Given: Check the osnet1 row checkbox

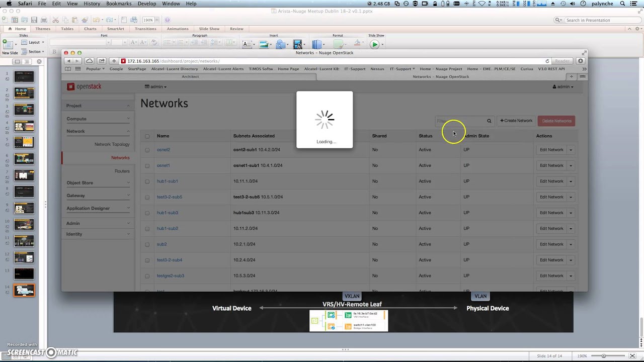Looking at the screenshot, I should (x=147, y=165).
